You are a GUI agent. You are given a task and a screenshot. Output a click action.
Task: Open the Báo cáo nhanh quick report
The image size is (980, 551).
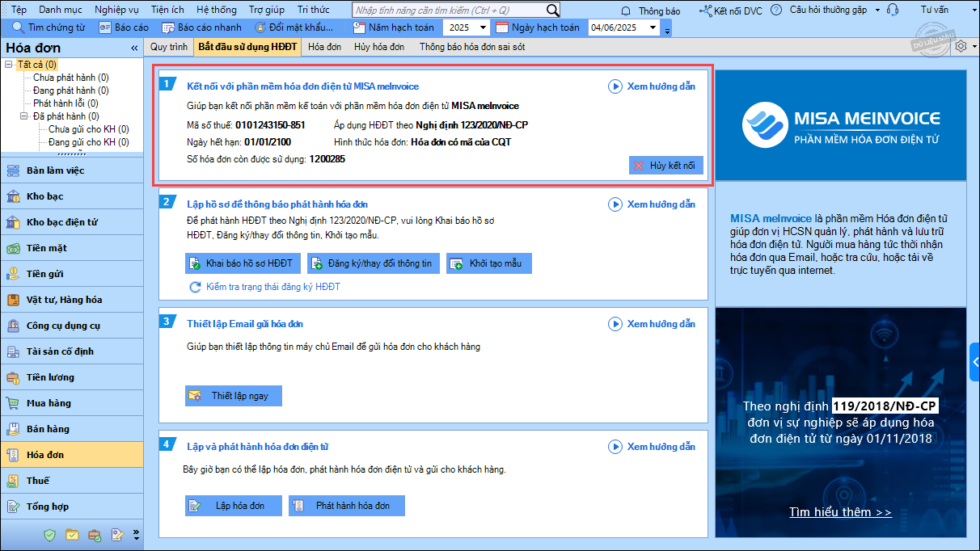coord(202,27)
